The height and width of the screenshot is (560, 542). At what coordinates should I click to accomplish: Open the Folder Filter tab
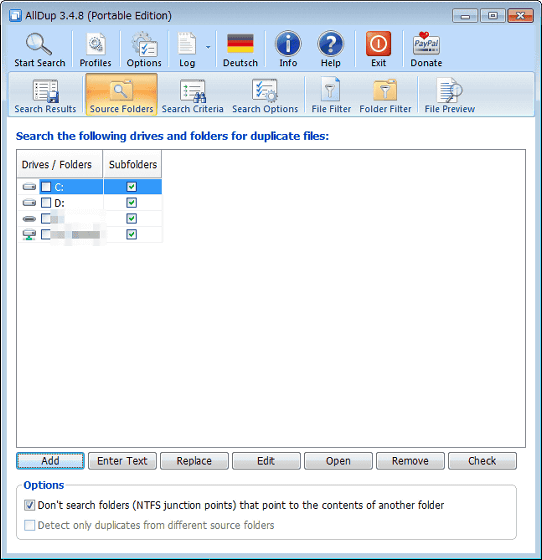click(385, 96)
